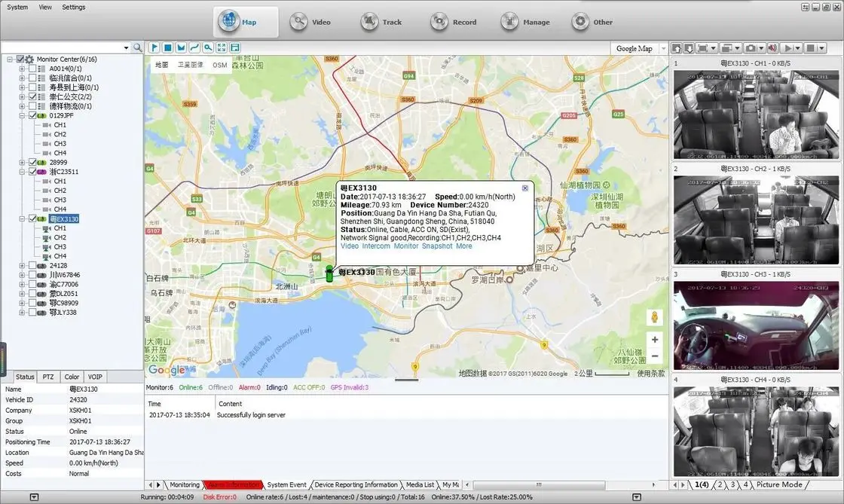Close the 粤EX3130 info popup
The width and height of the screenshot is (844, 504).
click(x=524, y=188)
